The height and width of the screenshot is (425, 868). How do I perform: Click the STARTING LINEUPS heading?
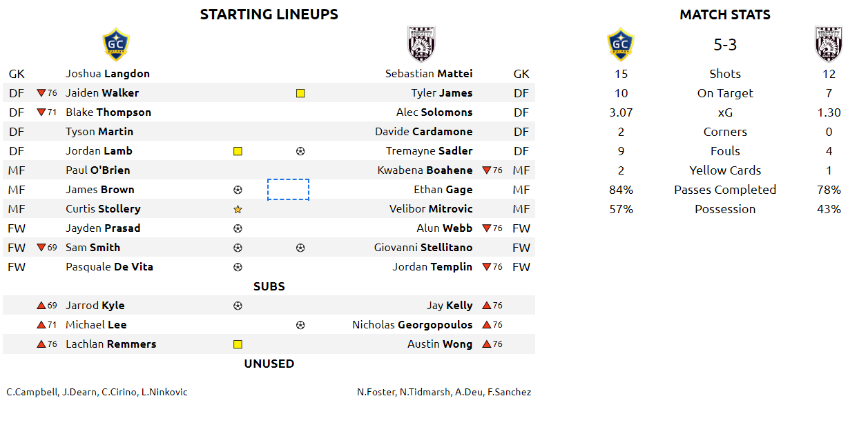pyautogui.click(x=269, y=14)
